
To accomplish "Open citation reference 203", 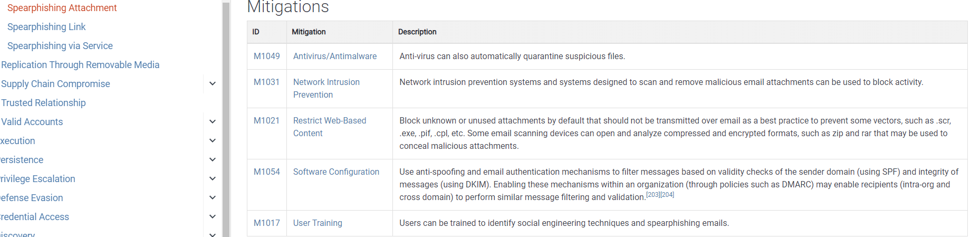I will pyautogui.click(x=653, y=195).
